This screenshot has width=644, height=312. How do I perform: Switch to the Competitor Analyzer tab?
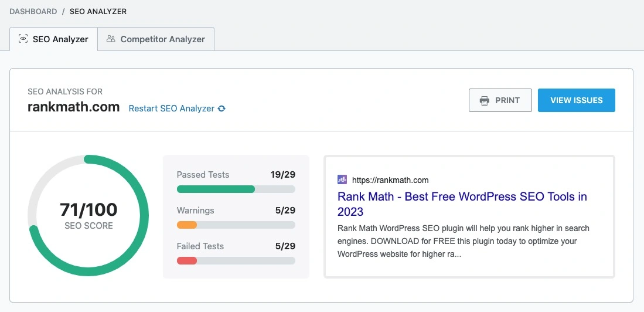[156, 39]
